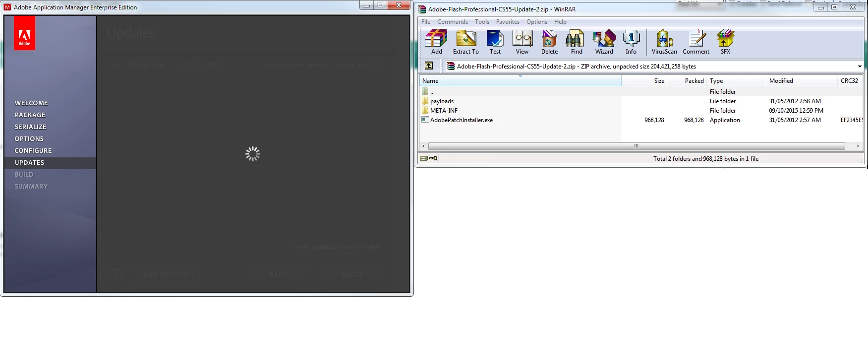Select the payloads folder icon
Image resolution: width=868 pixels, height=340 pixels.
tap(425, 101)
